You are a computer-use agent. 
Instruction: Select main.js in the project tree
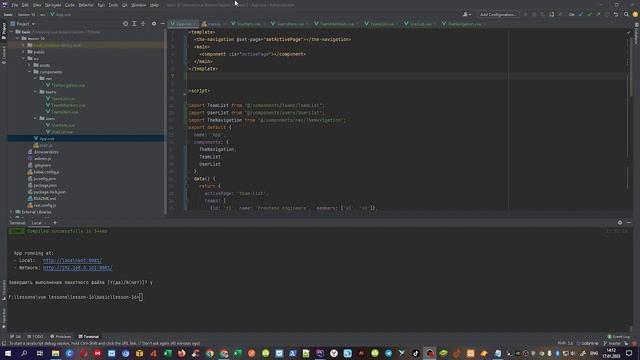click(43, 145)
